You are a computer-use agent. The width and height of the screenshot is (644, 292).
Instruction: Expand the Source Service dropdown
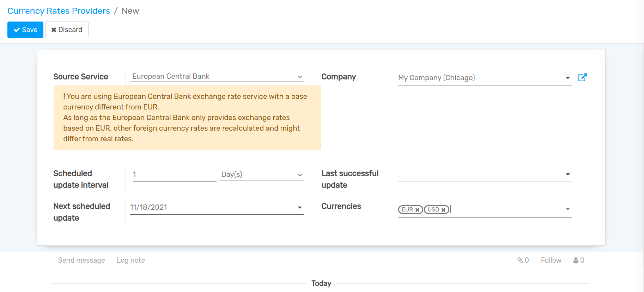(x=300, y=77)
